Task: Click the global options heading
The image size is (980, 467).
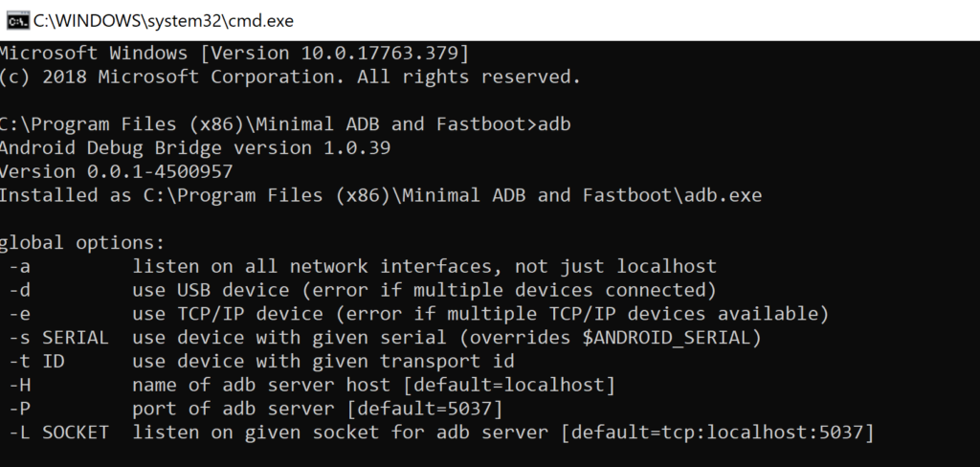Action: click(83, 243)
